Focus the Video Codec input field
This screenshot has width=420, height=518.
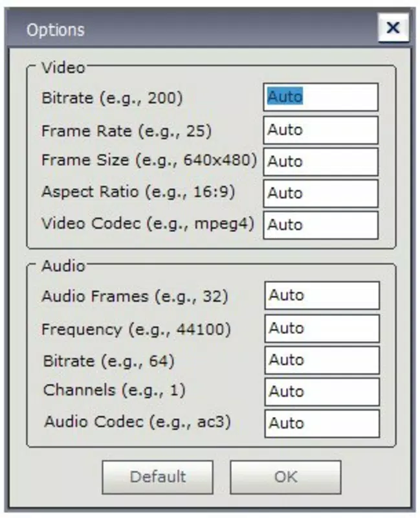[x=320, y=225]
